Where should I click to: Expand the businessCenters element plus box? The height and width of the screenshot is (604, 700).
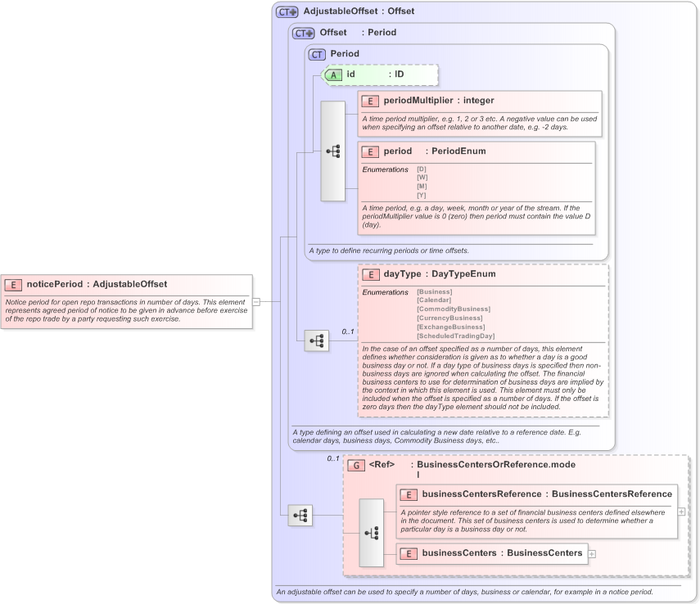click(592, 554)
